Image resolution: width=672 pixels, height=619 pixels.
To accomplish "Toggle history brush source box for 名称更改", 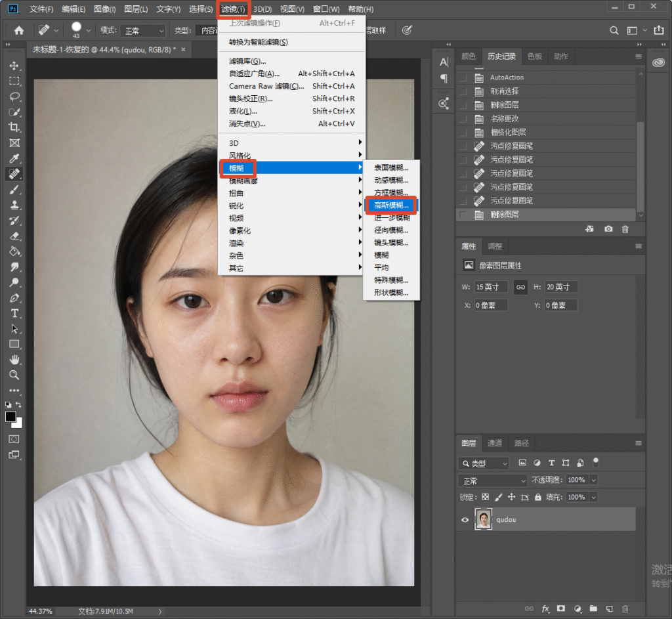I will coord(463,119).
